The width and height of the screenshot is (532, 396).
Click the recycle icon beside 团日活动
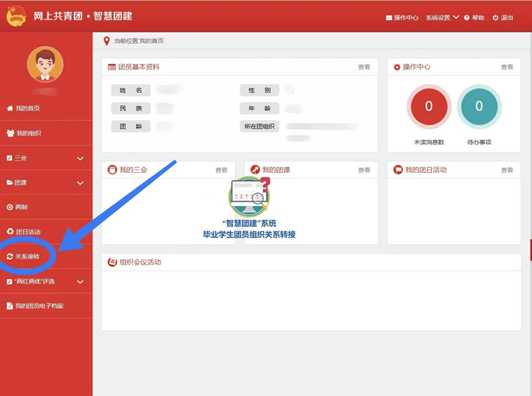coord(10,231)
